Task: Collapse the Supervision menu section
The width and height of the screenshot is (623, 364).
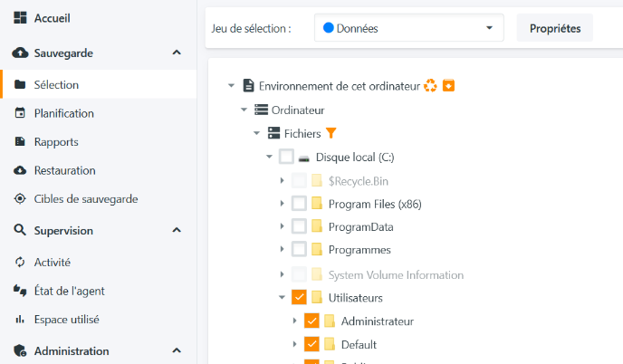Action: click(x=177, y=230)
